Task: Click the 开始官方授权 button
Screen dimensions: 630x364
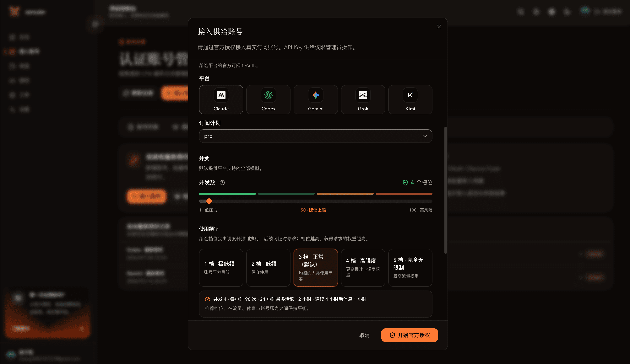Action: 410,335
